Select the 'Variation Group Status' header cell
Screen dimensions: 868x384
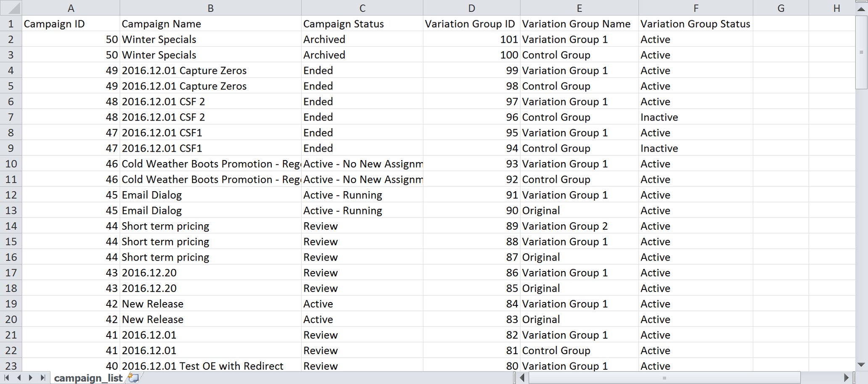click(696, 24)
